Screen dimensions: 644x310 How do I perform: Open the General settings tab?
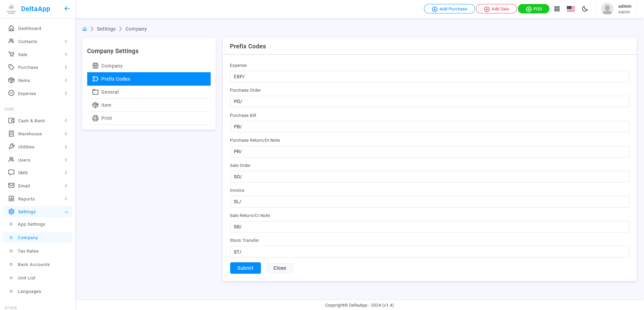[x=149, y=92]
